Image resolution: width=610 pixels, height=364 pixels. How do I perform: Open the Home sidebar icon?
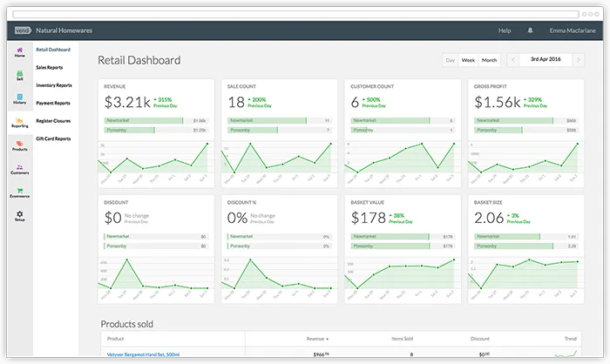click(x=20, y=52)
